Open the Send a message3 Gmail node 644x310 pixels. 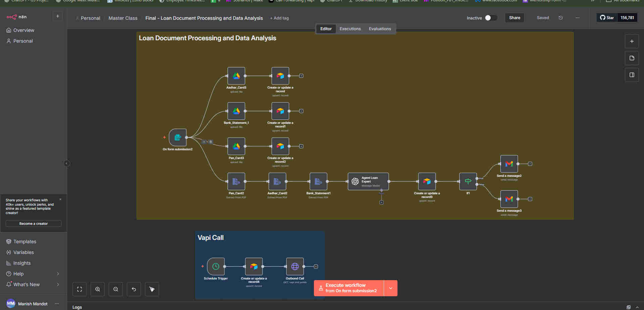coord(509,199)
